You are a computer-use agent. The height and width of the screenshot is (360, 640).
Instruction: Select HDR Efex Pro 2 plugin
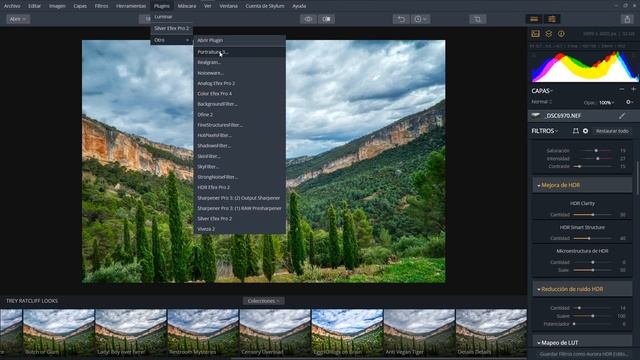(x=240, y=187)
